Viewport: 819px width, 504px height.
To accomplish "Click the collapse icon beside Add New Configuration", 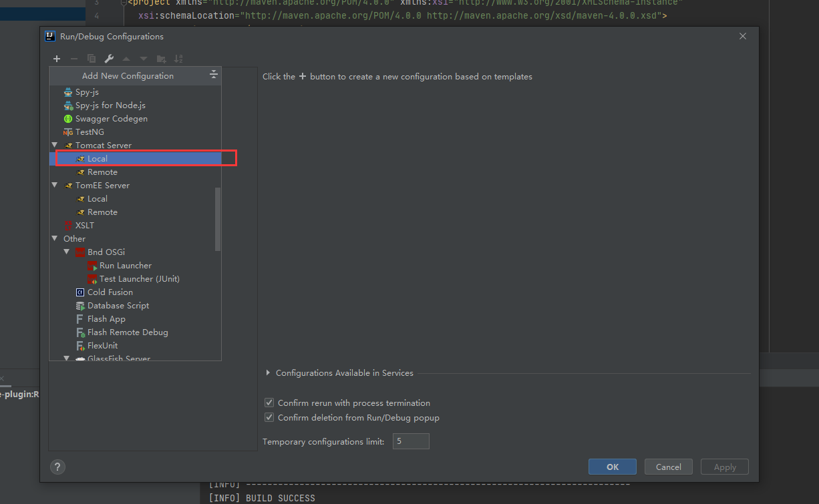I will [x=214, y=75].
